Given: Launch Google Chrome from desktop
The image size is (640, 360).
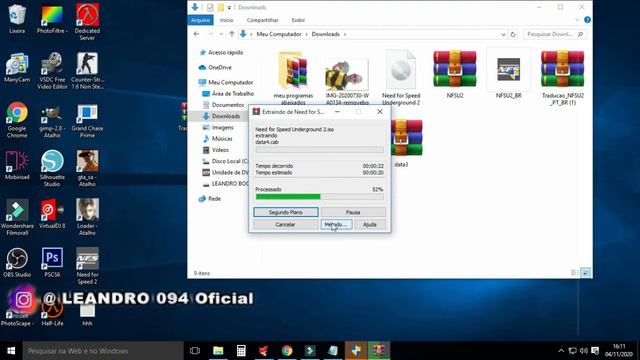Looking at the screenshot, I should click(17, 120).
